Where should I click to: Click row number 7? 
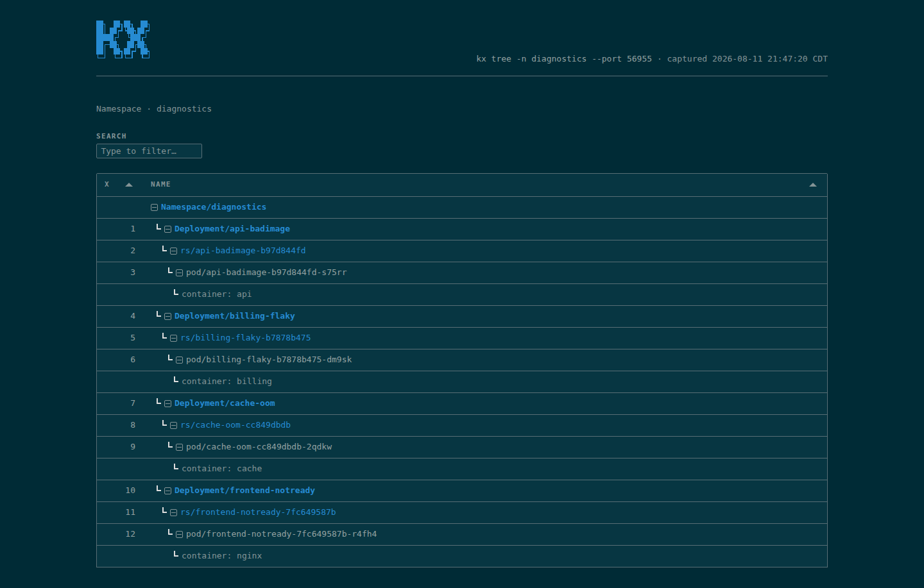133,403
